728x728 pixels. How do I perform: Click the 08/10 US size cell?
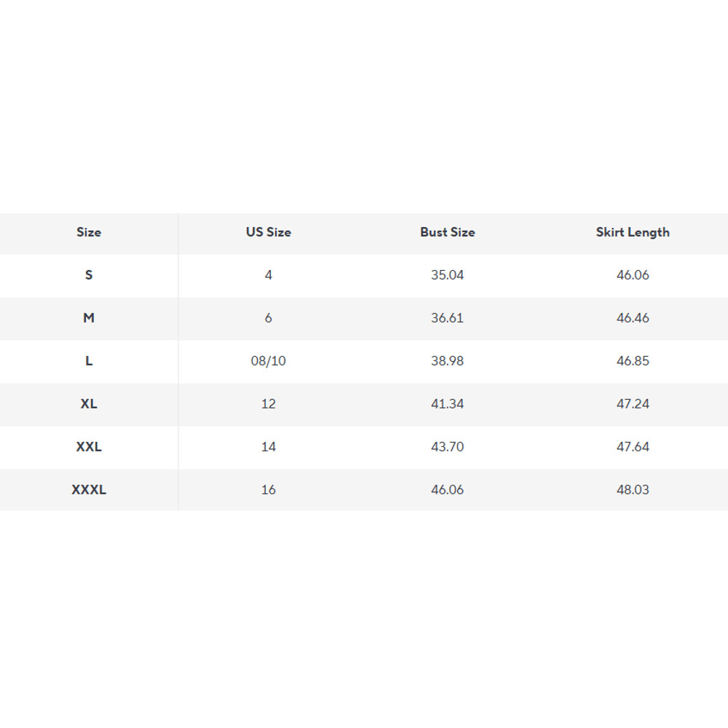(268, 361)
